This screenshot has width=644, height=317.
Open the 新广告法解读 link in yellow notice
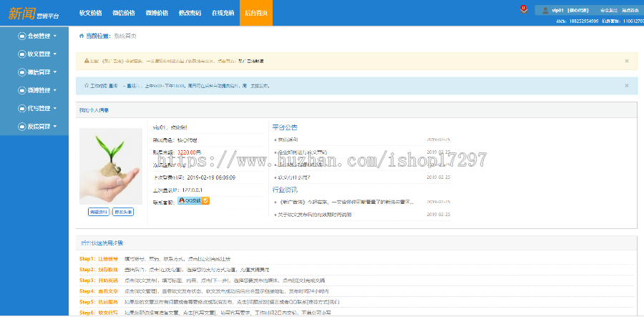pos(251,61)
